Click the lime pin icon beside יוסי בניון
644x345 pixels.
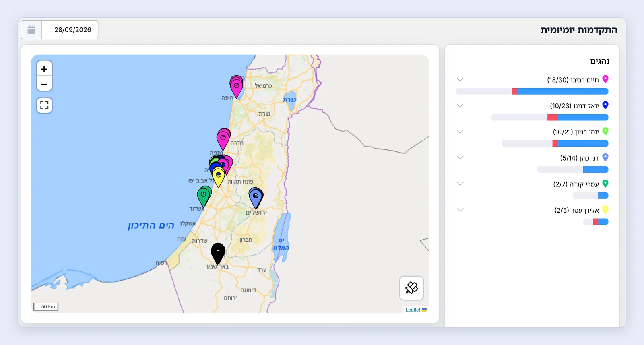click(605, 131)
